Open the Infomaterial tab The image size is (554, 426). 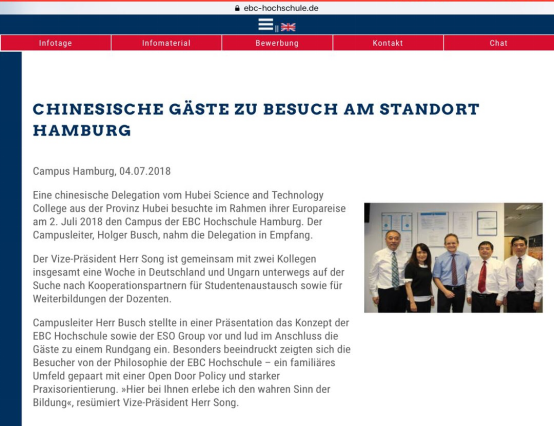coord(166,43)
